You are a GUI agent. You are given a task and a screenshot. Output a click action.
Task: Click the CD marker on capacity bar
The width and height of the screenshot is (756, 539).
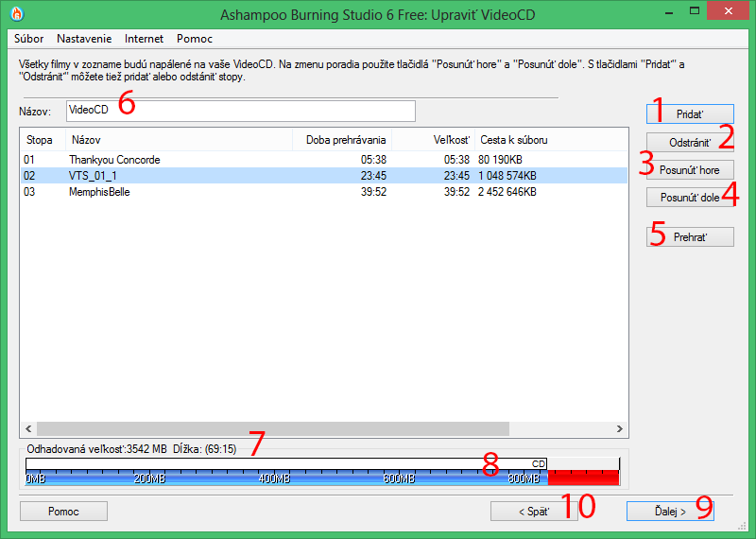coord(539,463)
